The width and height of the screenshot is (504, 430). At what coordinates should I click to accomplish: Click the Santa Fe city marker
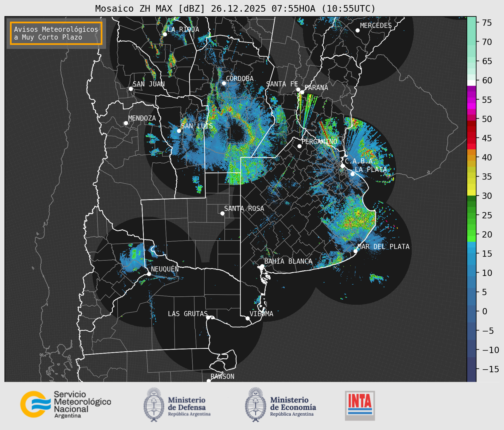pos(298,89)
